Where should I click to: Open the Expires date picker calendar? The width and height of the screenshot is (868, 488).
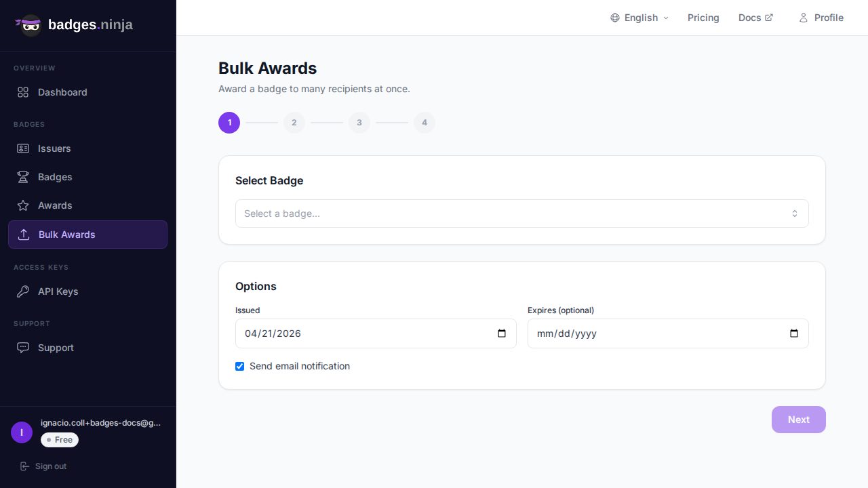pos(793,333)
